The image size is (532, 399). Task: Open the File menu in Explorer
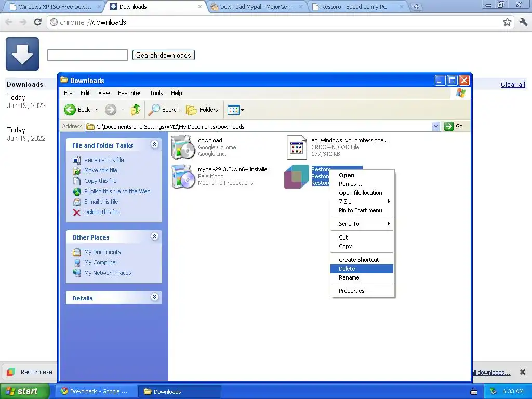pyautogui.click(x=68, y=93)
